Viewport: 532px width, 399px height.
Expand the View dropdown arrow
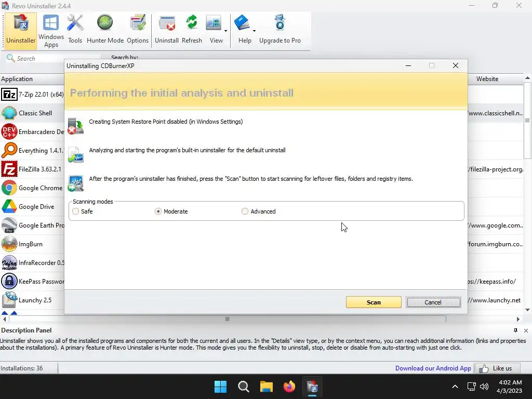225,31
